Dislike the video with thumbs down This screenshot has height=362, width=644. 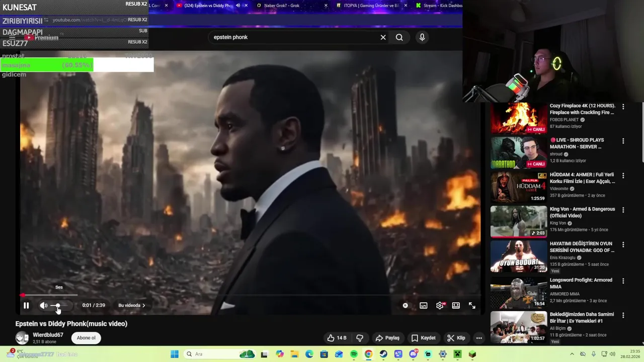coord(360,338)
